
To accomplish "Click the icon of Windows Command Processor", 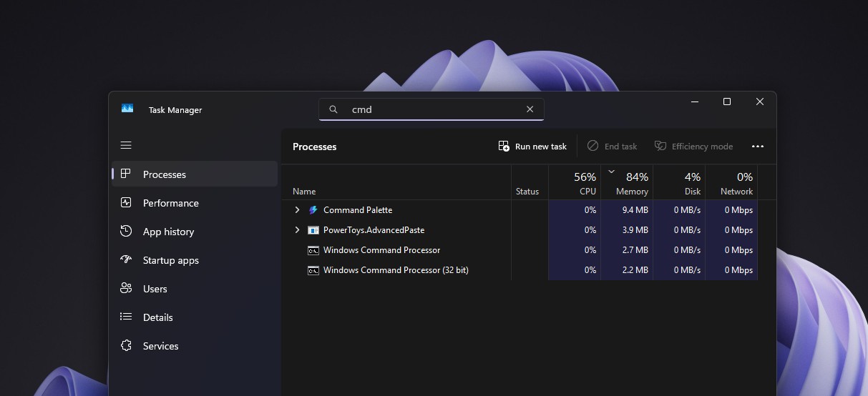I will 313,250.
